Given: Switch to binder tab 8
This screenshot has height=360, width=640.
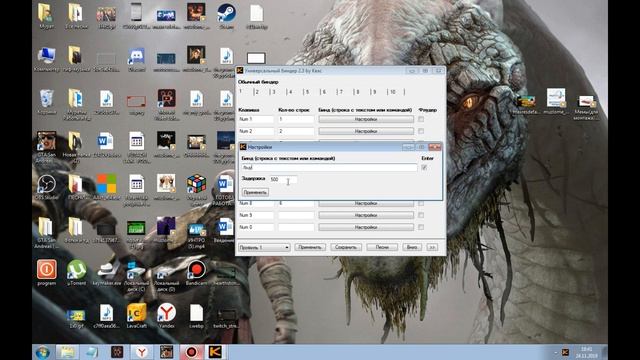Looking at the screenshot, I should click(x=357, y=92).
